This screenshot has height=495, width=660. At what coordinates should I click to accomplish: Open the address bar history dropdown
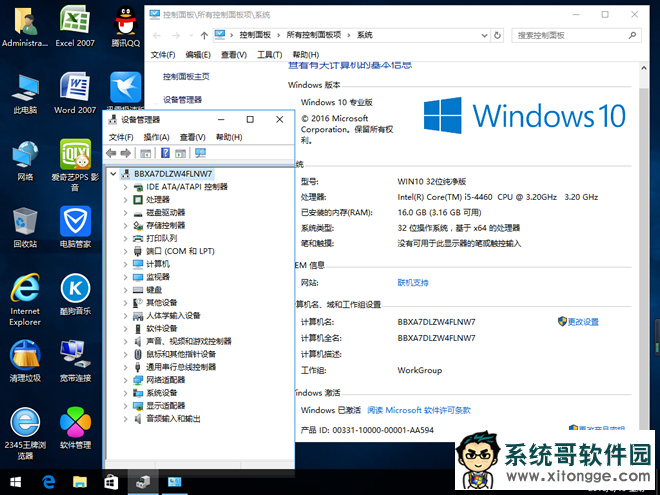click(x=484, y=35)
